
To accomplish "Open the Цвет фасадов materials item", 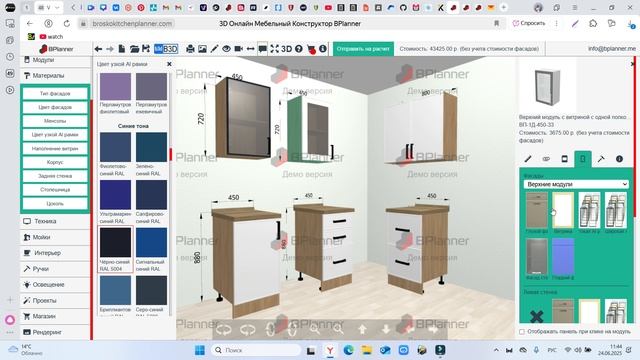I will [55, 107].
